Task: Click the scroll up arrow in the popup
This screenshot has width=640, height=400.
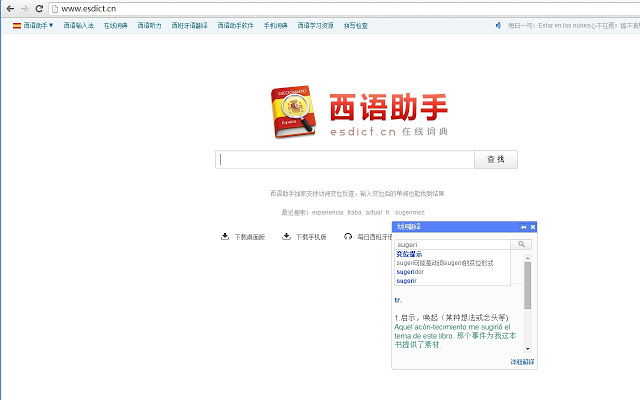Action: point(527,258)
